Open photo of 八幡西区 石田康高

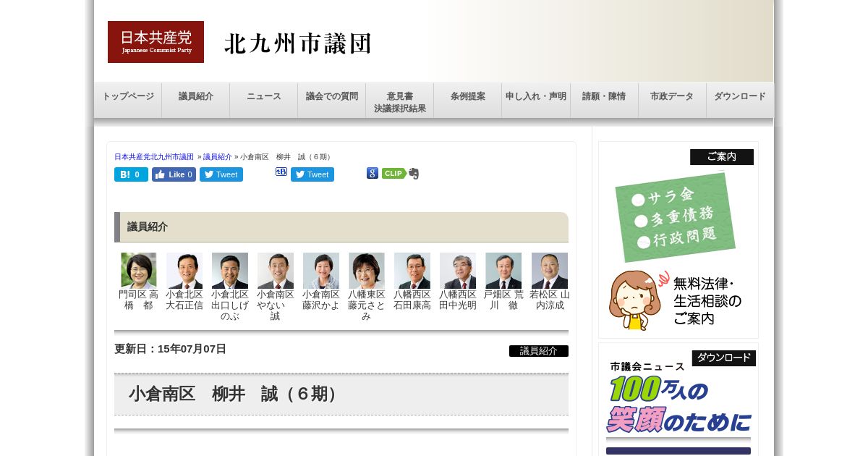pos(412,271)
